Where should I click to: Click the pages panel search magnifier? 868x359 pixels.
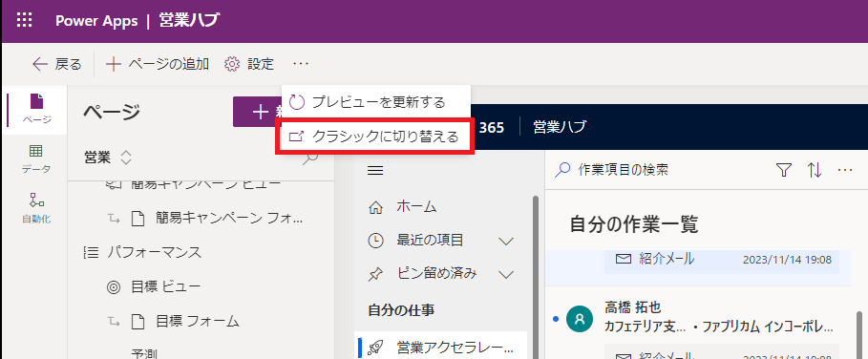click(310, 158)
